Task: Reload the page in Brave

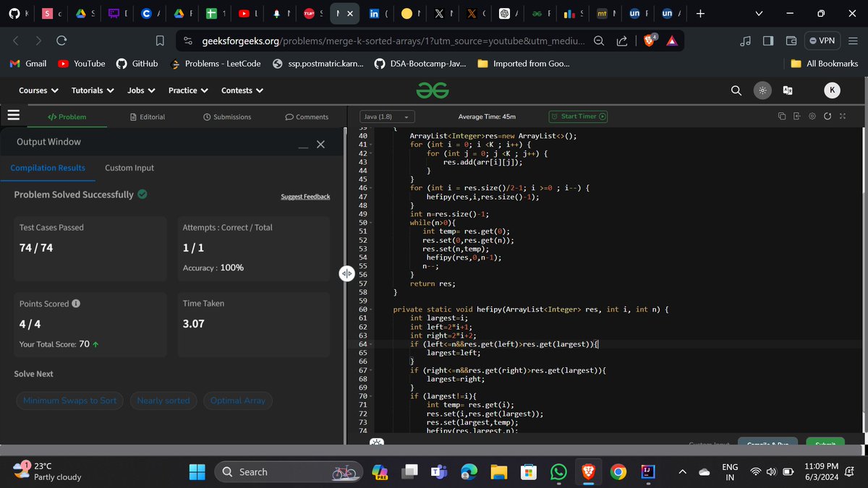Action: [x=61, y=41]
